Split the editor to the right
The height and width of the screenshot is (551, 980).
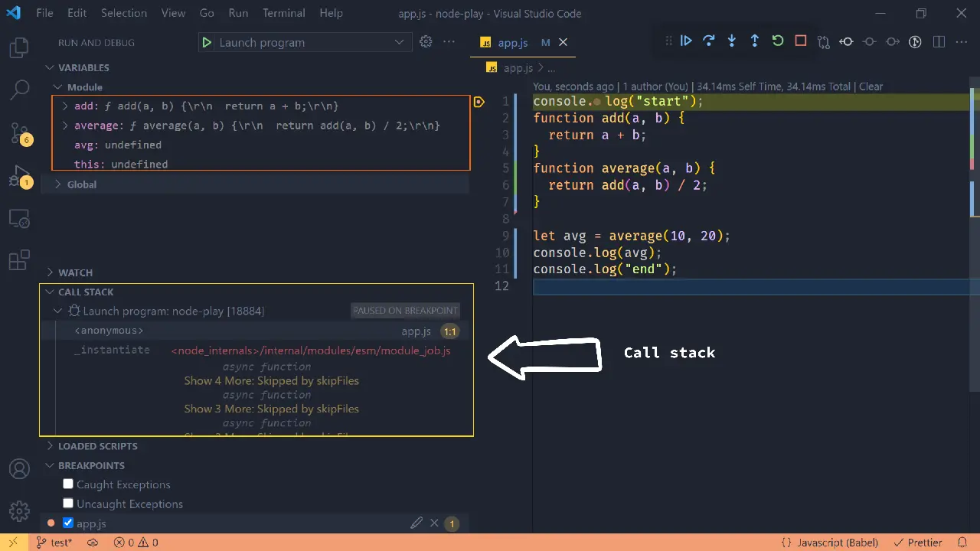click(939, 42)
